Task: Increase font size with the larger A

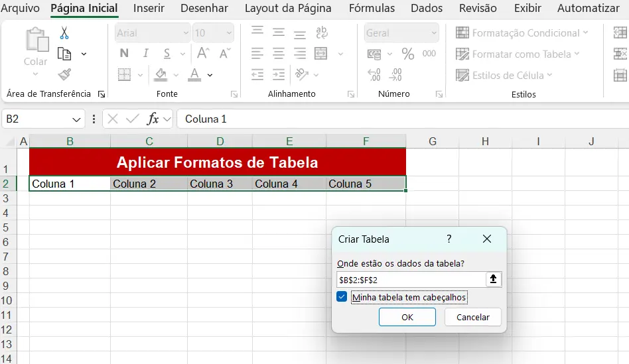Action: pos(203,53)
